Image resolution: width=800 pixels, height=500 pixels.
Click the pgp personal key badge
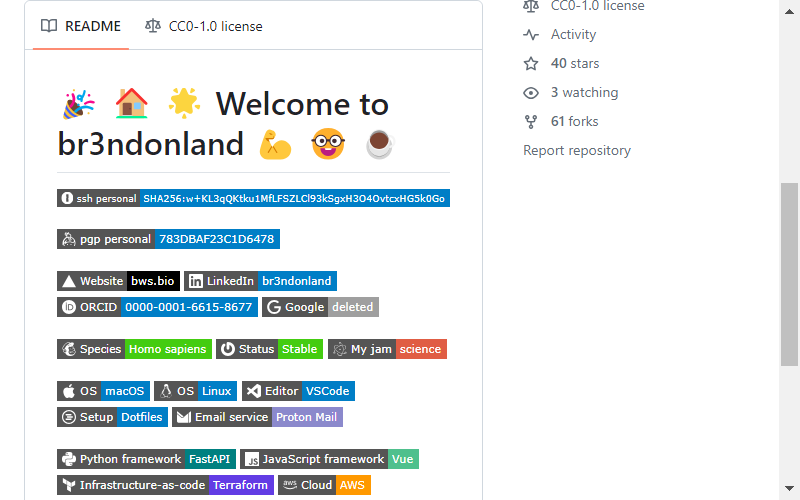pos(168,239)
